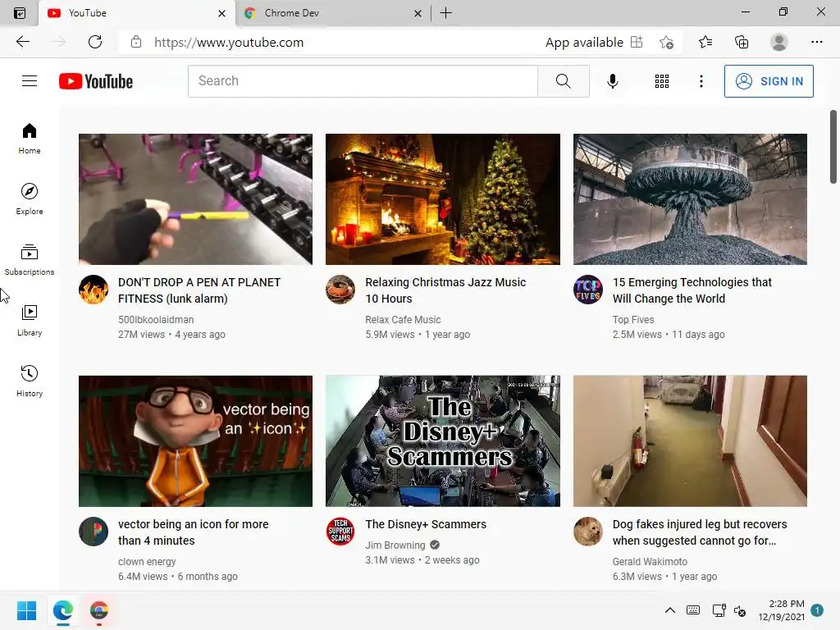
Task: Open 'The Disney+ Scammers' title link
Action: pyautogui.click(x=426, y=524)
